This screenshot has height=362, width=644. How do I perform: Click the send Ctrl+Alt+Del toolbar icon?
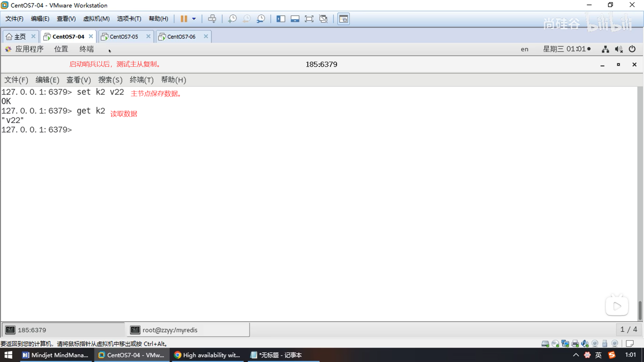[x=212, y=19]
